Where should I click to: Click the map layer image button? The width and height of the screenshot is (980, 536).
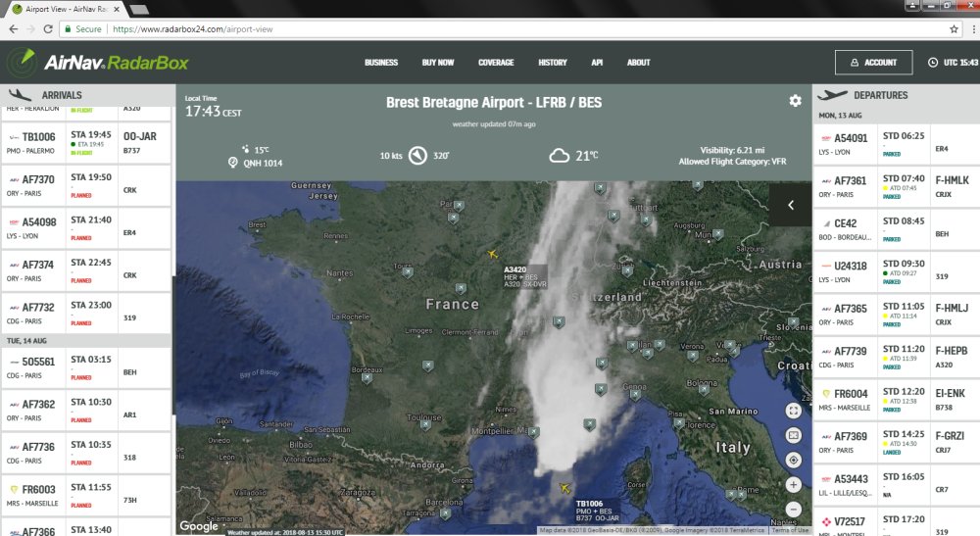(793, 435)
